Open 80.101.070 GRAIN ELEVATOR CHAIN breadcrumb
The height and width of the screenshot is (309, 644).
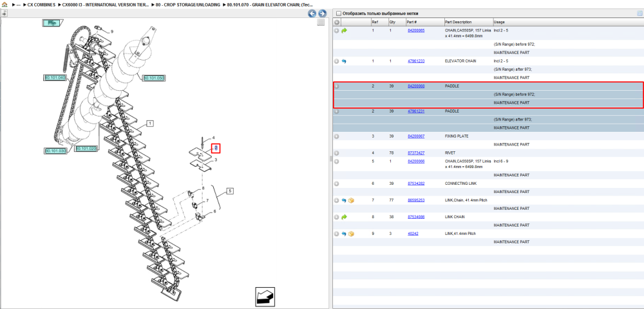click(270, 5)
